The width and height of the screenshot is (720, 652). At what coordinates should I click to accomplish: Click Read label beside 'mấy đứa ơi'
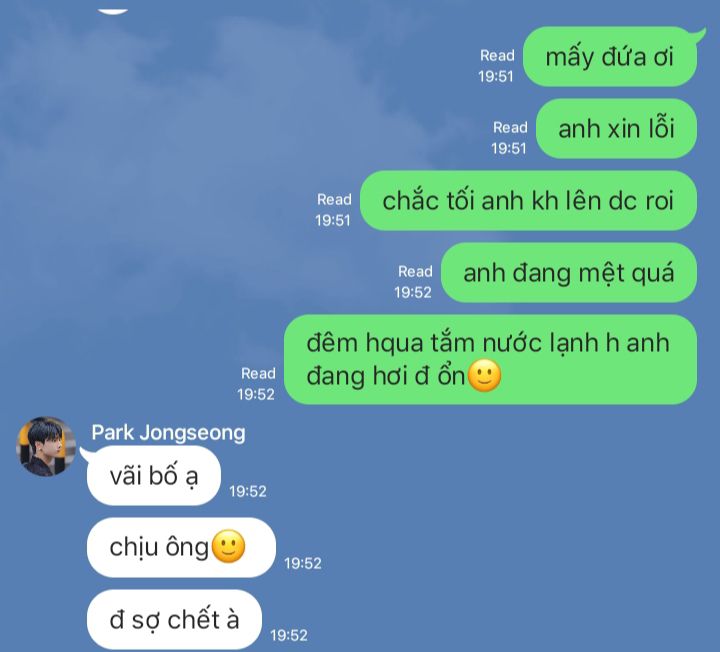(x=497, y=56)
